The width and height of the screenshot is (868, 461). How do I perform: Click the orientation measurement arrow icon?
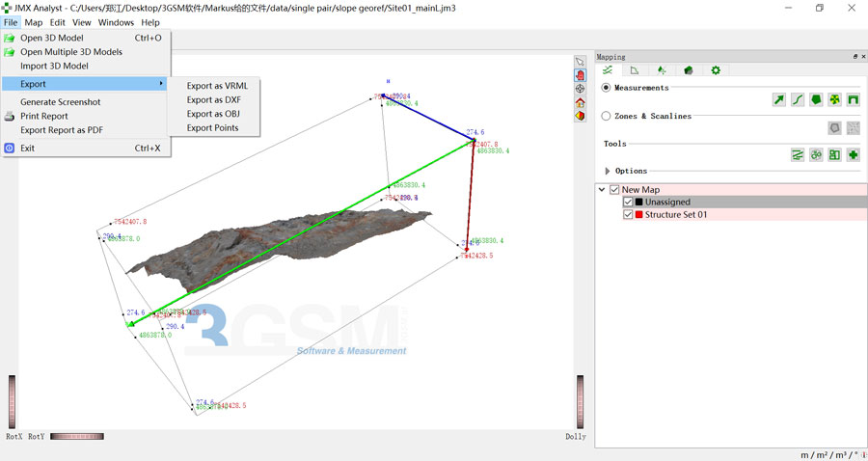(778, 99)
